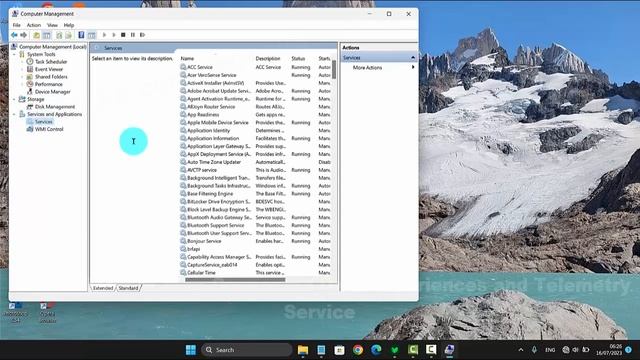Collapse the Storage node
Screen dimensions: 640x360
pyautogui.click(x=14, y=99)
